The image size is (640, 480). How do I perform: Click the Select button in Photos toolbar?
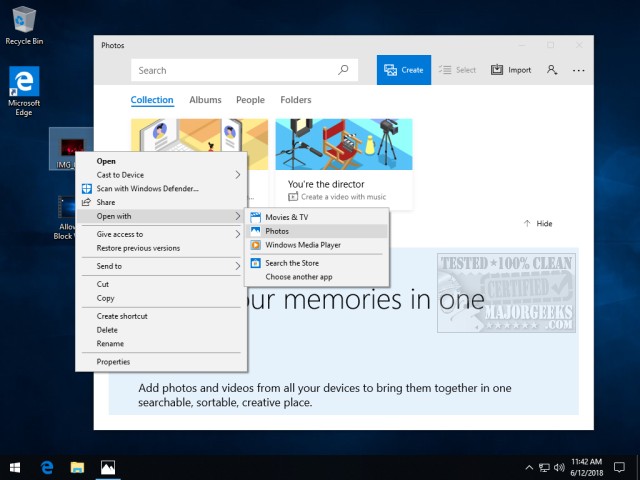tap(457, 70)
